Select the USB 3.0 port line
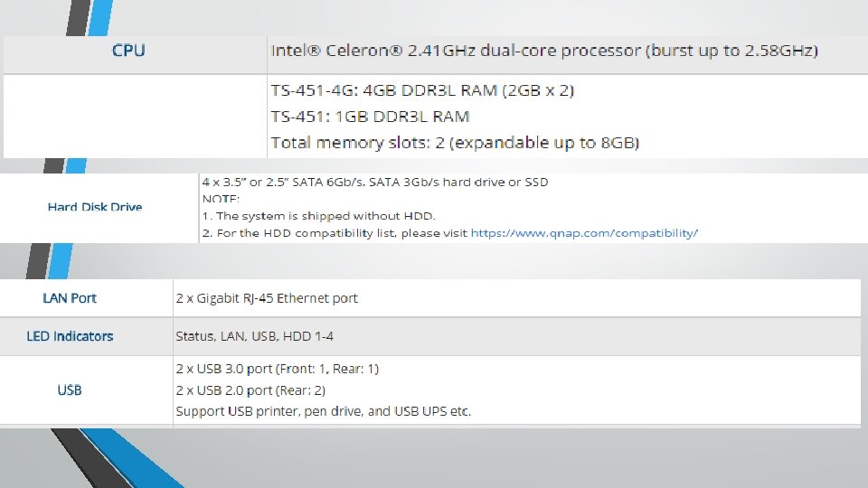 [x=278, y=369]
